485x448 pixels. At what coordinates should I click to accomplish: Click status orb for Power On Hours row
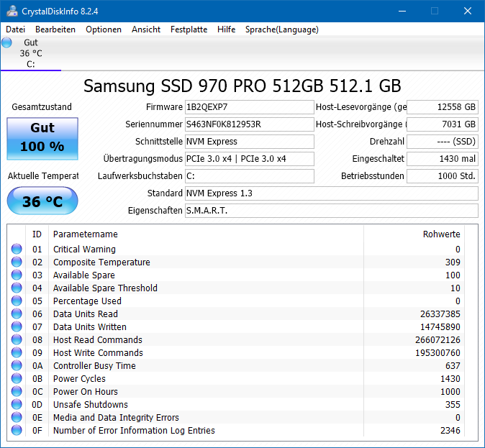point(17,391)
